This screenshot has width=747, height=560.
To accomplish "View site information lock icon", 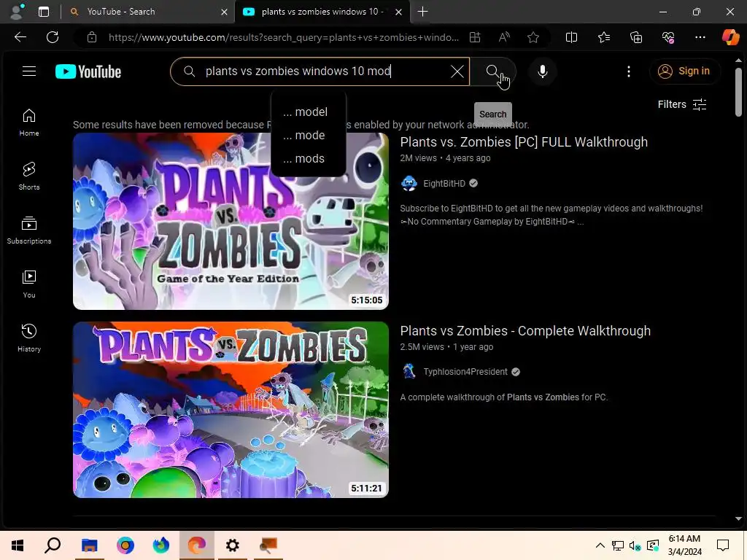I will point(92,37).
